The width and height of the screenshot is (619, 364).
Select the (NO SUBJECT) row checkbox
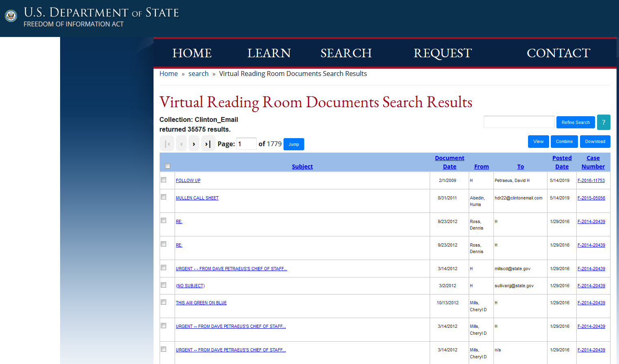coord(163,285)
